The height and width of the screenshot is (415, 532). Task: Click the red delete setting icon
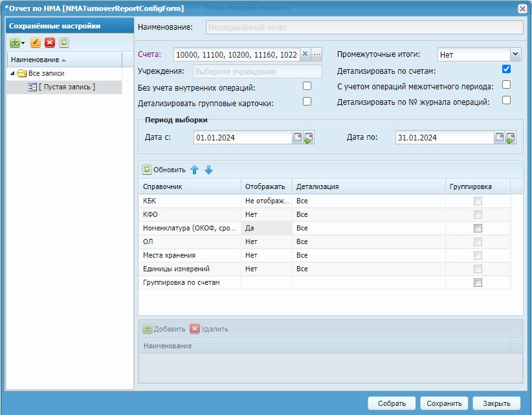50,43
